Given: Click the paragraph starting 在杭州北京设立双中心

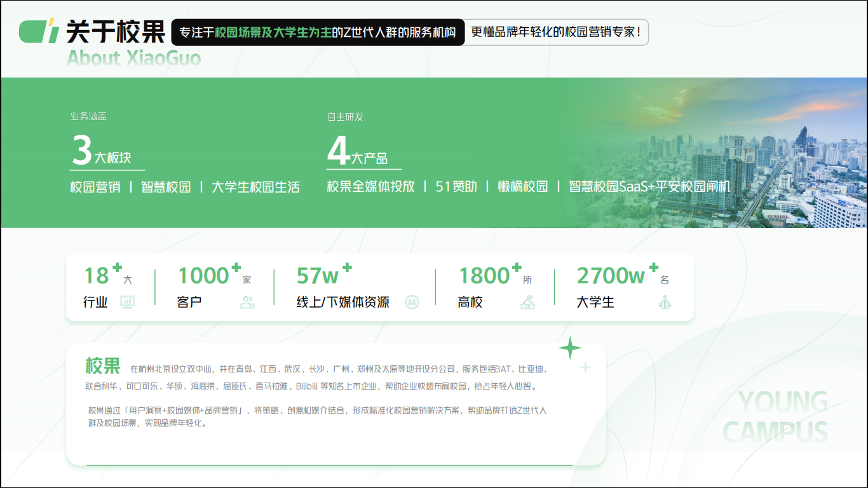Looking at the screenshot, I should point(316,377).
